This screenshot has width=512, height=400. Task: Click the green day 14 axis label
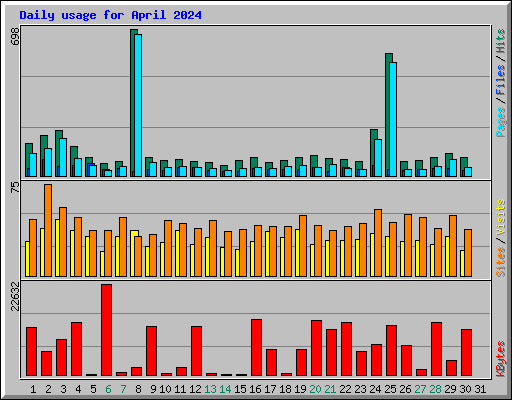click(225, 389)
